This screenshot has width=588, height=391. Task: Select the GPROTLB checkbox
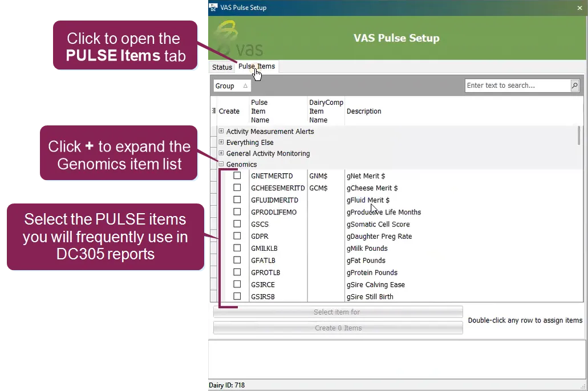point(237,272)
